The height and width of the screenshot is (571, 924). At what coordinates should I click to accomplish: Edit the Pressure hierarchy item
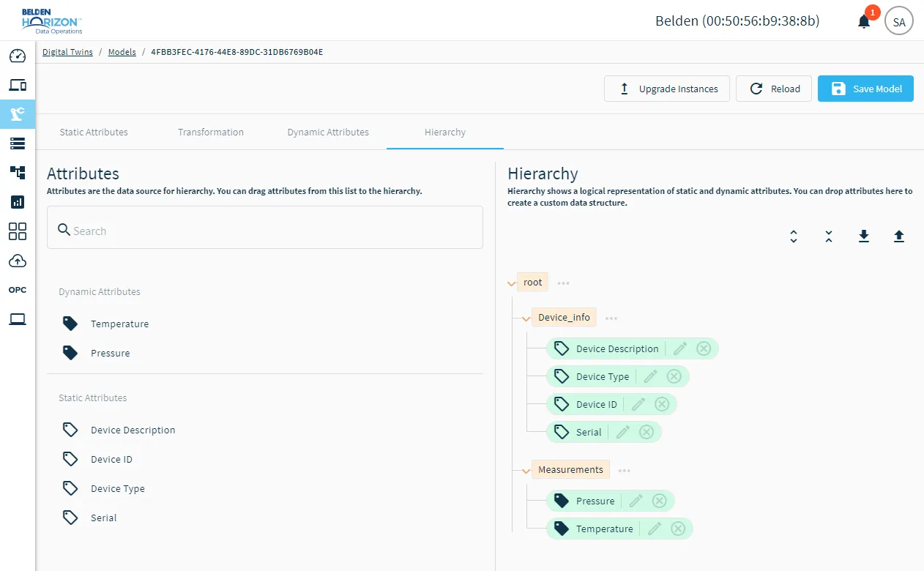(x=636, y=501)
